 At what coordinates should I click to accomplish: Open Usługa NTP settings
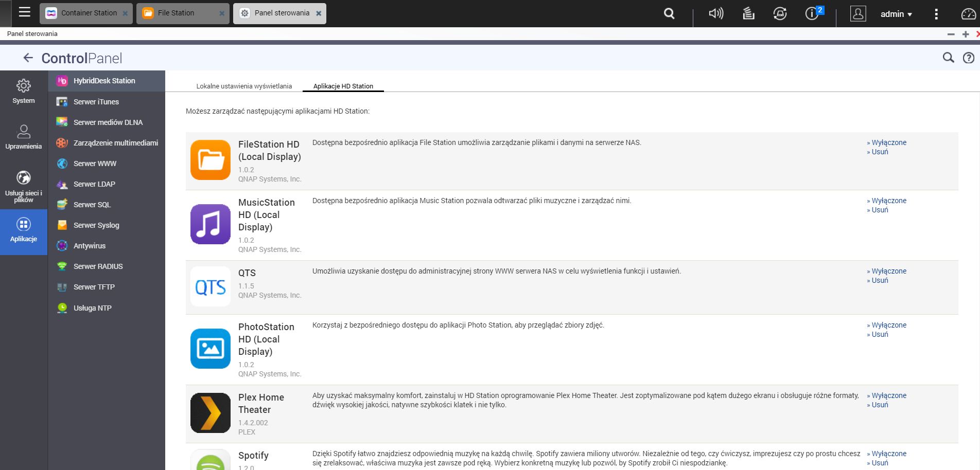click(x=107, y=308)
